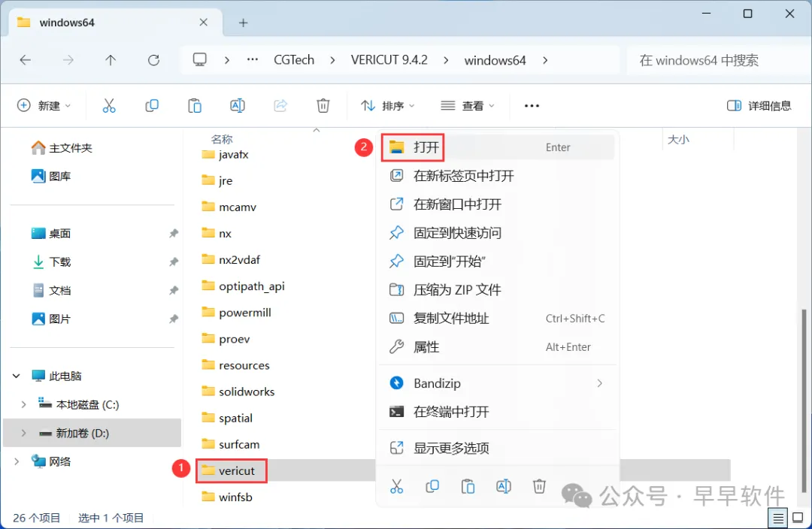
Task: Choose 压缩为 ZIP 文件
Action: point(497,290)
